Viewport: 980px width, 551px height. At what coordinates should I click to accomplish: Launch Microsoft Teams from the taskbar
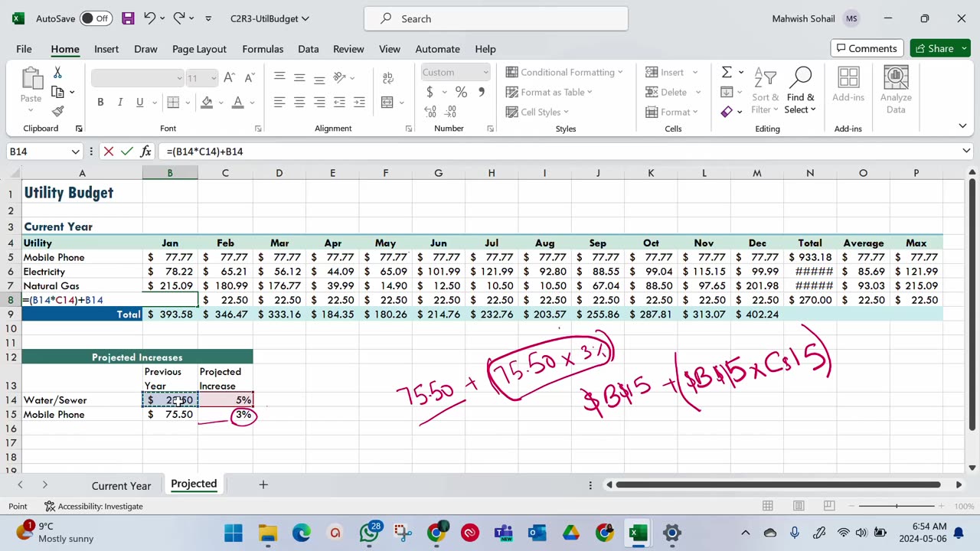[x=504, y=533]
